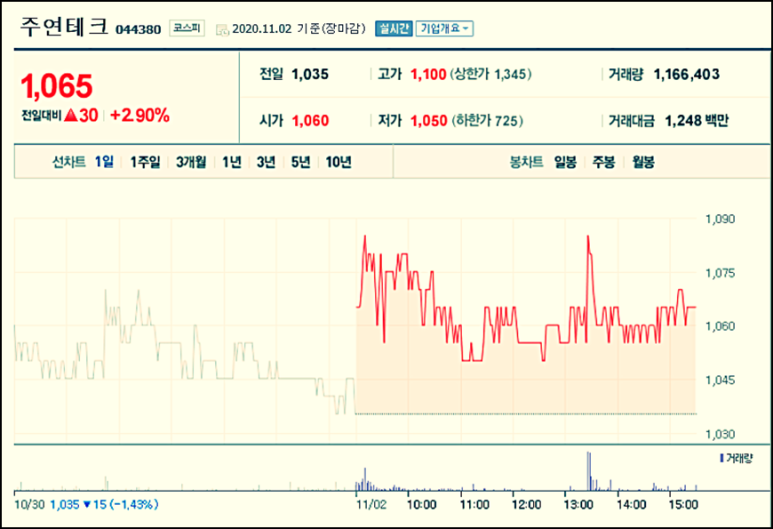Click the 하한가 725 text

(487, 121)
